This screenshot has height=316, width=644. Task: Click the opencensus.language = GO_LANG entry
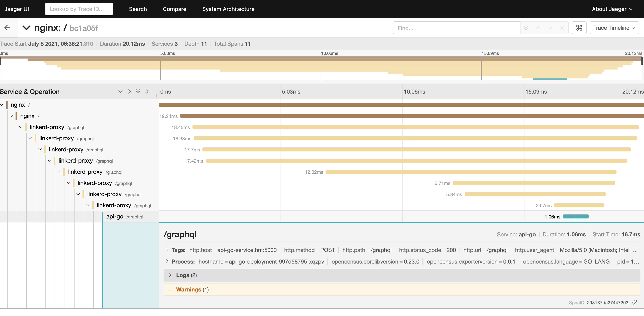[x=566, y=261]
